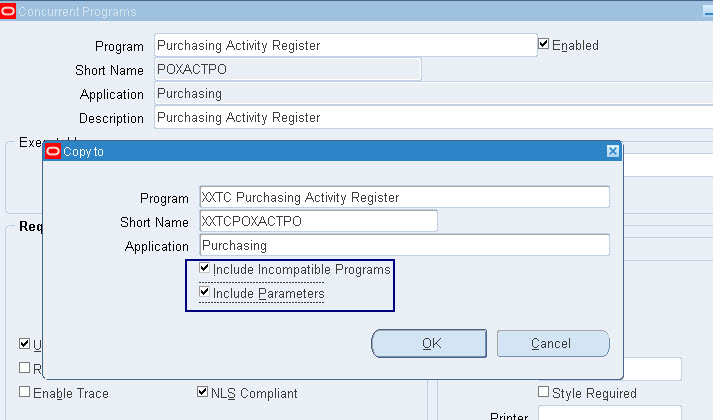713x420 pixels.
Task: Select the POXACTPO short name field
Action: click(x=288, y=70)
